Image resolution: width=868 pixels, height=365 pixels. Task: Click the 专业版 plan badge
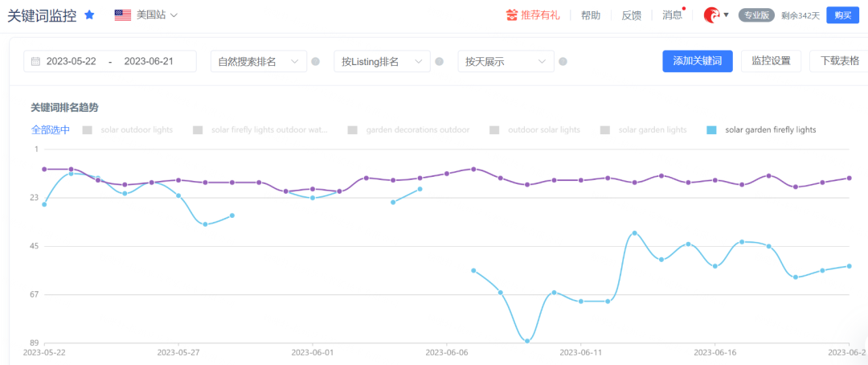[756, 15]
